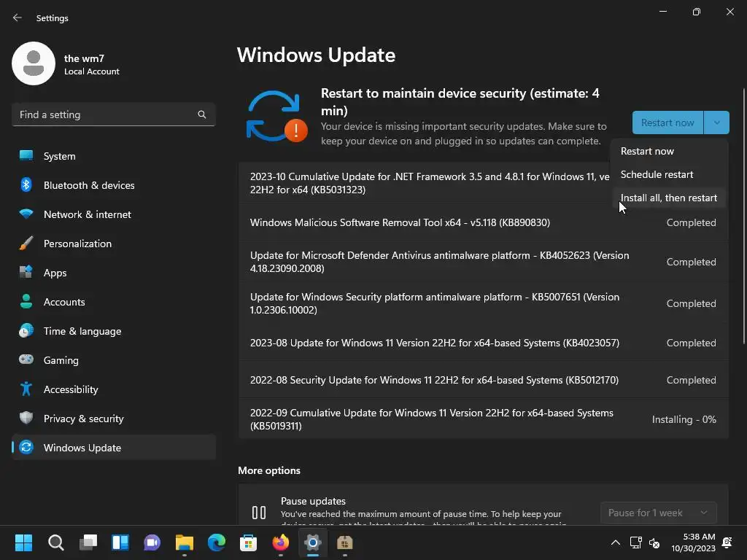Click the Restart now button

[667, 122]
